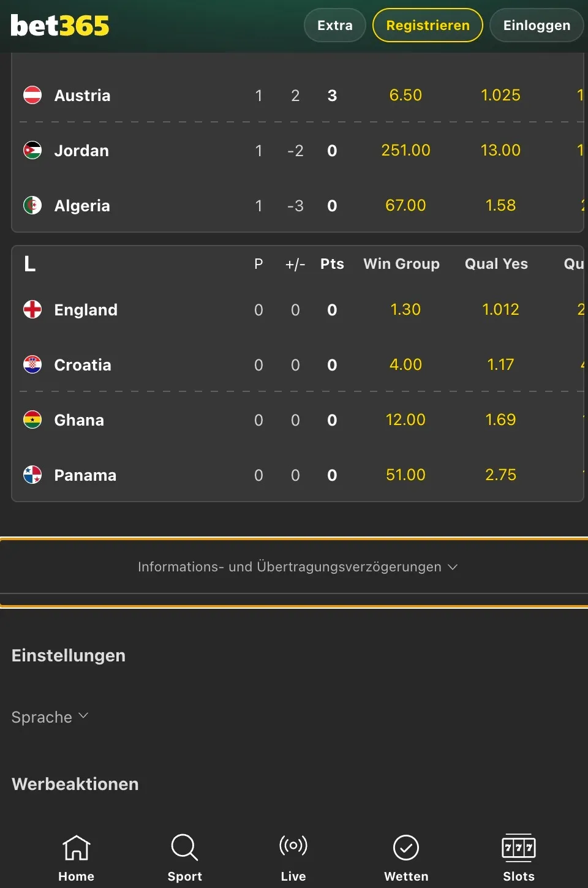Select England Win Group odds 1.30
The height and width of the screenshot is (888, 588).
coord(405,309)
